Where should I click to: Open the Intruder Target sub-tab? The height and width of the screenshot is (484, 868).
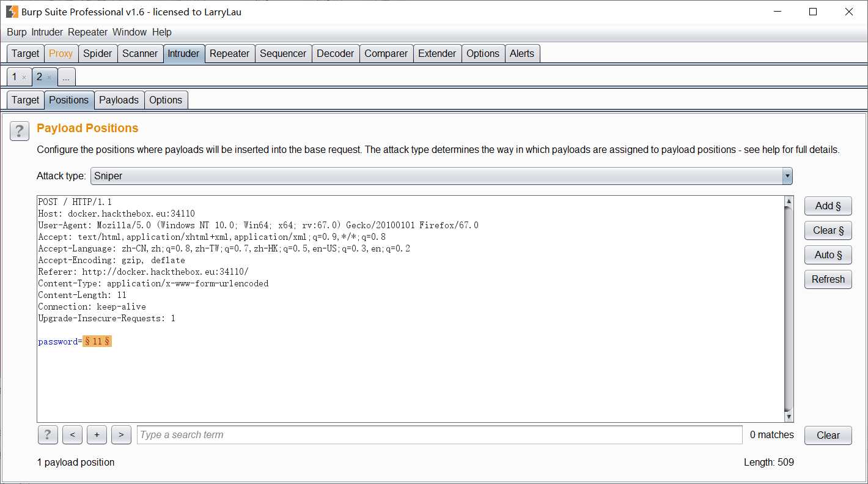[25, 100]
